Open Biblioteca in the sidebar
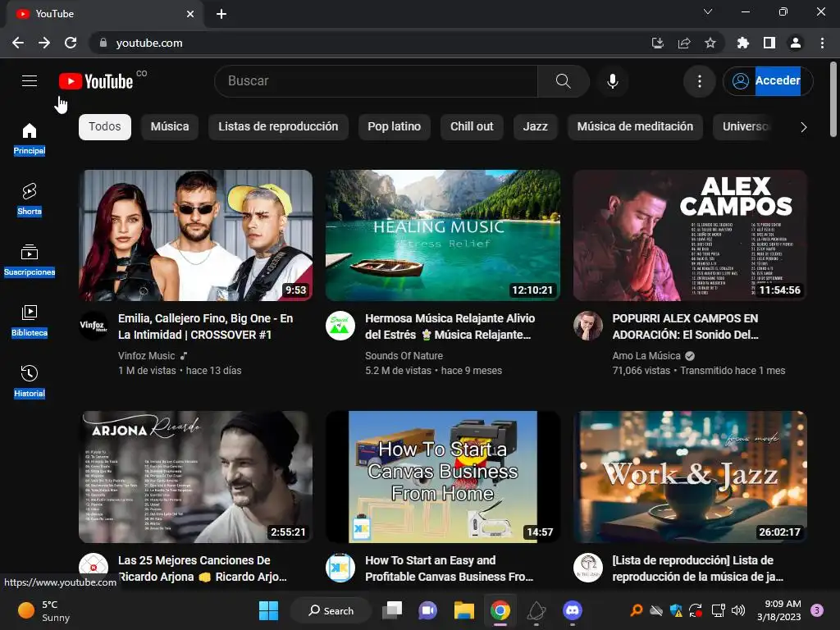 (x=30, y=321)
